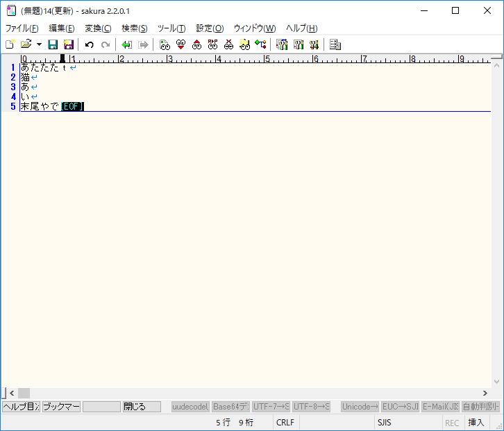
Task: Open the Search dialog binoculars icon
Action: pos(165,44)
